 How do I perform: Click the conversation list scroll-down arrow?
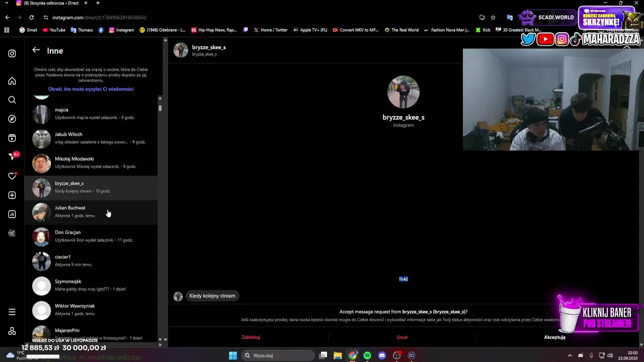pos(160,340)
